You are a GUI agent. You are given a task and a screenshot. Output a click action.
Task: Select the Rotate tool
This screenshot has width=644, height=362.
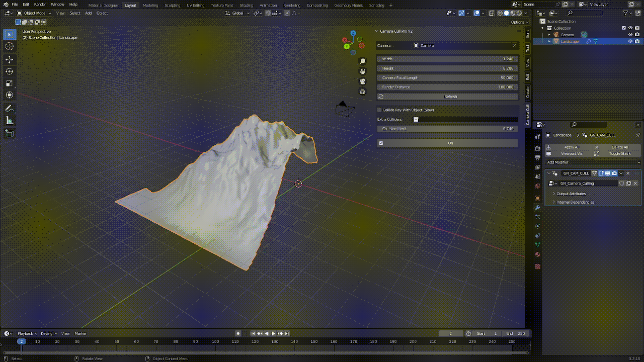(x=9, y=71)
